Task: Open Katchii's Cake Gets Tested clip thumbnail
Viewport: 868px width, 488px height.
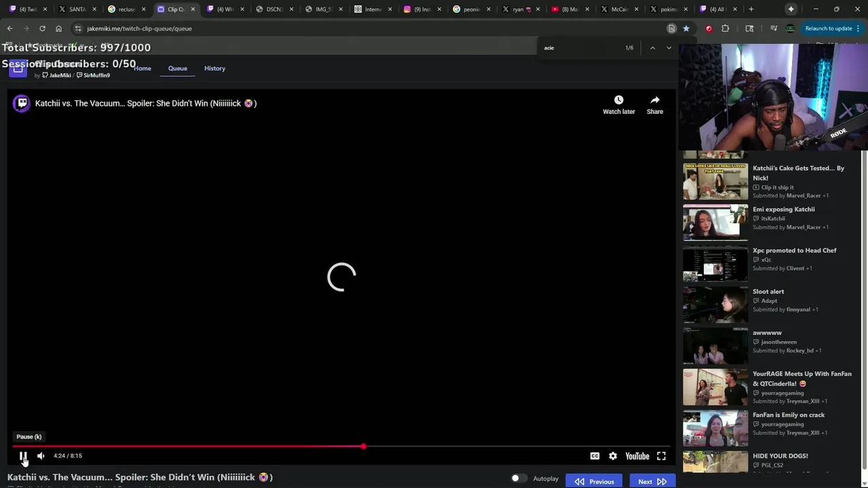Action: (715, 181)
